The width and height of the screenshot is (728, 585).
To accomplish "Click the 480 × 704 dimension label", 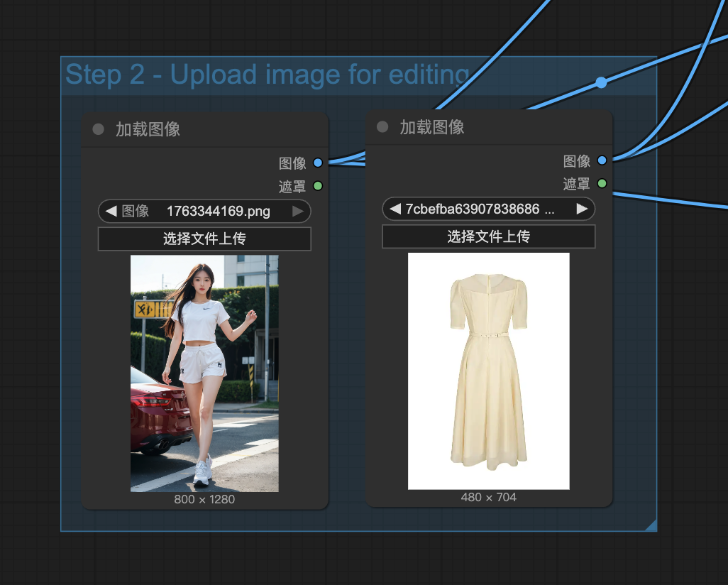I will click(488, 497).
